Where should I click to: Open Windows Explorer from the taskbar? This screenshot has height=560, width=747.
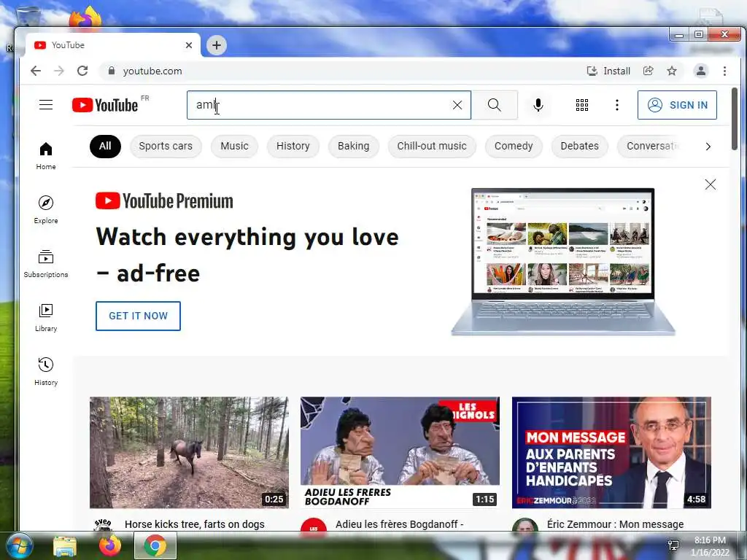pyautogui.click(x=65, y=546)
